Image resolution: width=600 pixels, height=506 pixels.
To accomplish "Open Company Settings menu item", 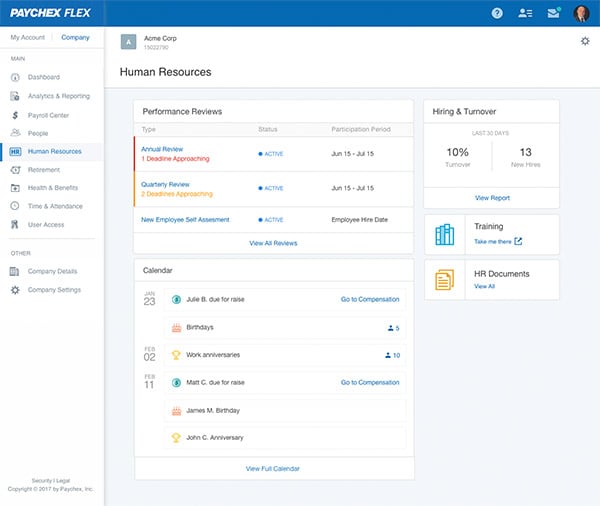I will click(x=54, y=290).
